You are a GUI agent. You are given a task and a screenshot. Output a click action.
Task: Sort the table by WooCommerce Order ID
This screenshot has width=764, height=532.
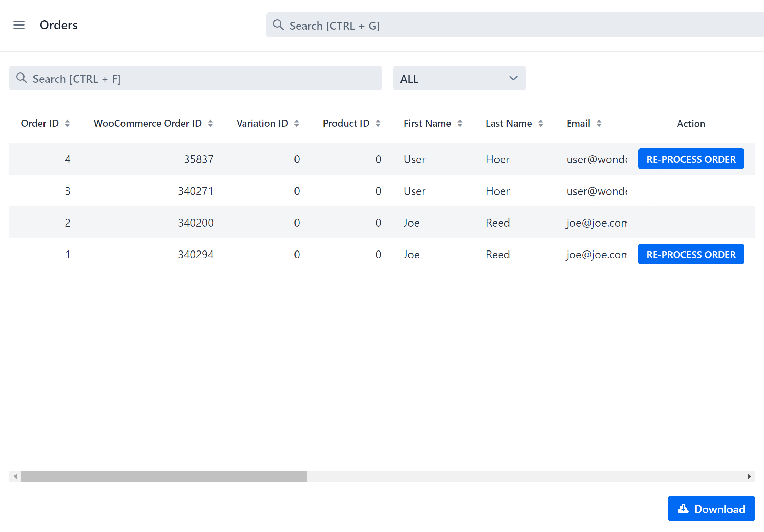point(211,123)
